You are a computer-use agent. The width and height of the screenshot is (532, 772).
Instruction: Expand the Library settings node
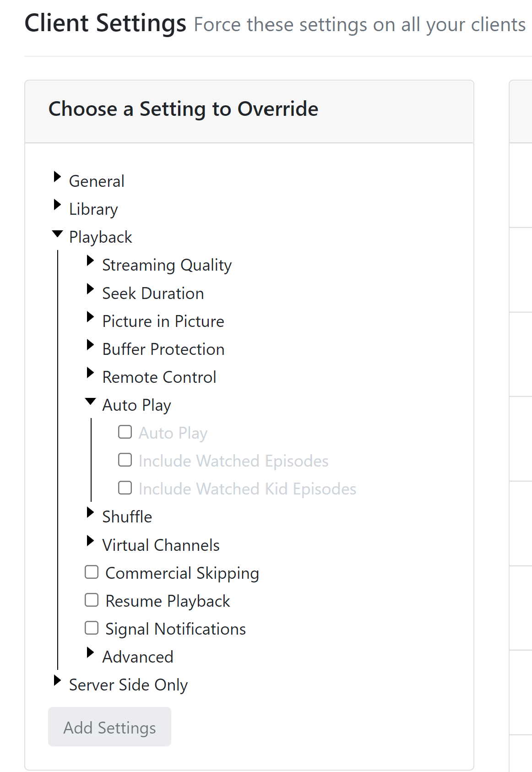(x=57, y=205)
